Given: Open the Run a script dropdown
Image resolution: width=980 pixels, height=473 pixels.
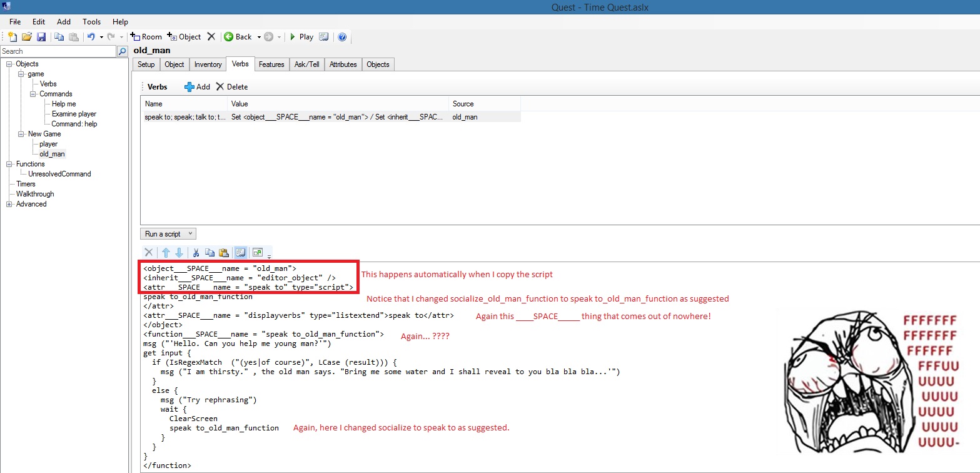Looking at the screenshot, I should (168, 234).
